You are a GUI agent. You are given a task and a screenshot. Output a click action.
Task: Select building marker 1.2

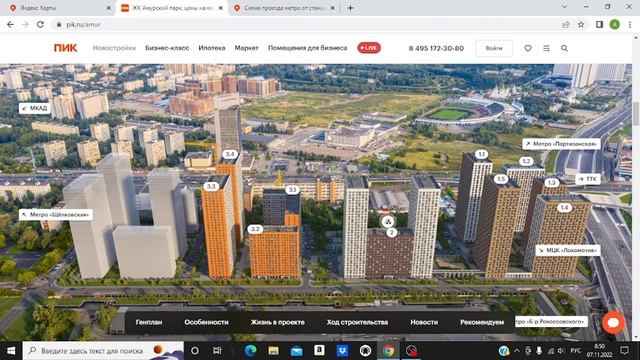pyautogui.click(x=526, y=161)
